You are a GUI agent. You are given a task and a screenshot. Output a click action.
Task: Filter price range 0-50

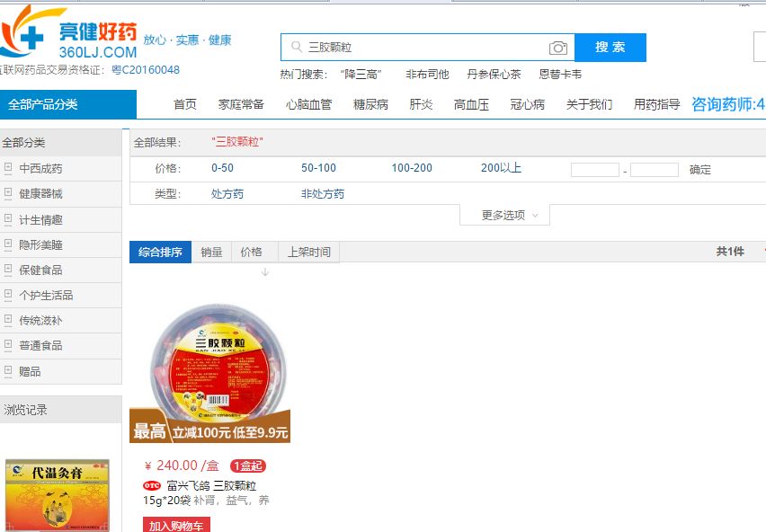tap(222, 168)
